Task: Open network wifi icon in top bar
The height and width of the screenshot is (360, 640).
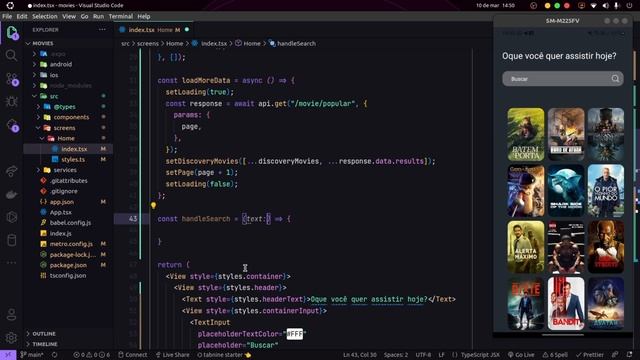Action: click(594, 6)
